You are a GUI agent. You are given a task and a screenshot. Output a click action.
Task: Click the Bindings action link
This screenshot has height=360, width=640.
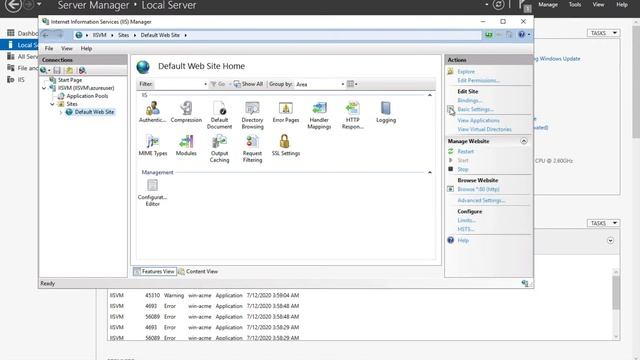469,100
